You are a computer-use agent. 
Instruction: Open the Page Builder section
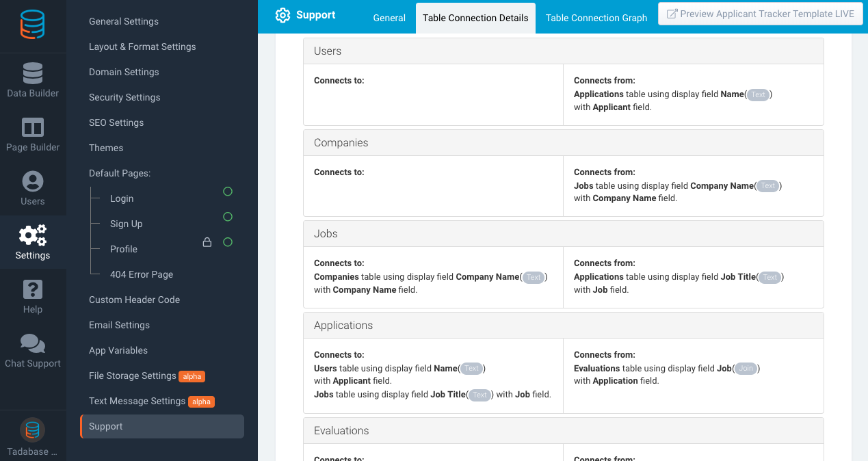pos(33,134)
